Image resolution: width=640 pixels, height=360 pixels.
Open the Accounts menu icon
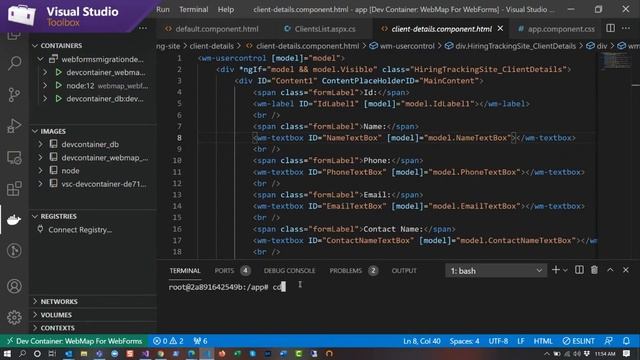click(x=15, y=286)
